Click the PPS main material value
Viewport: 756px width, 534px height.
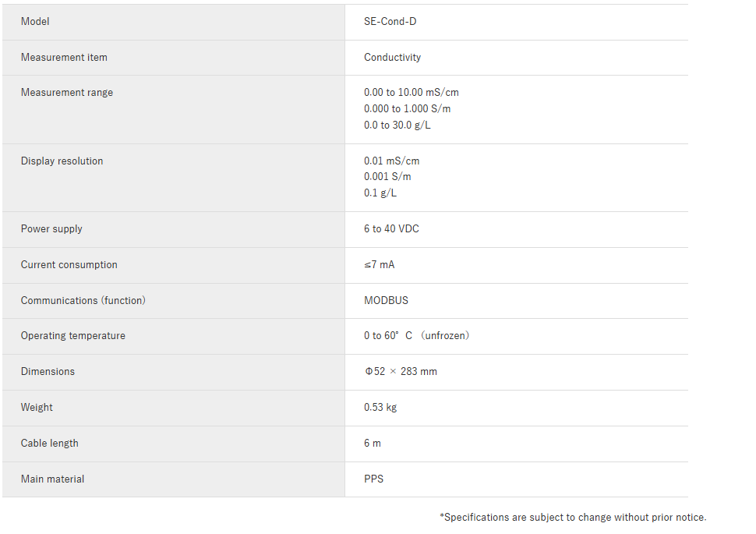(x=373, y=479)
